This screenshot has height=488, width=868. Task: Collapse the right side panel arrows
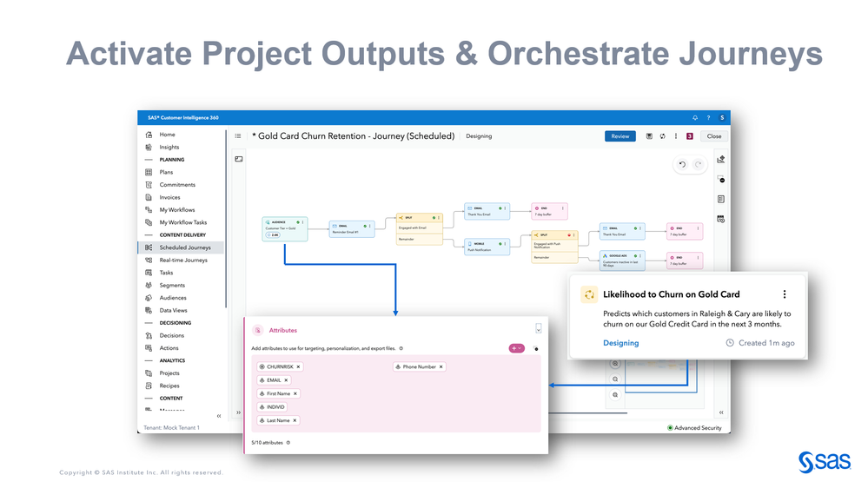pos(721,412)
